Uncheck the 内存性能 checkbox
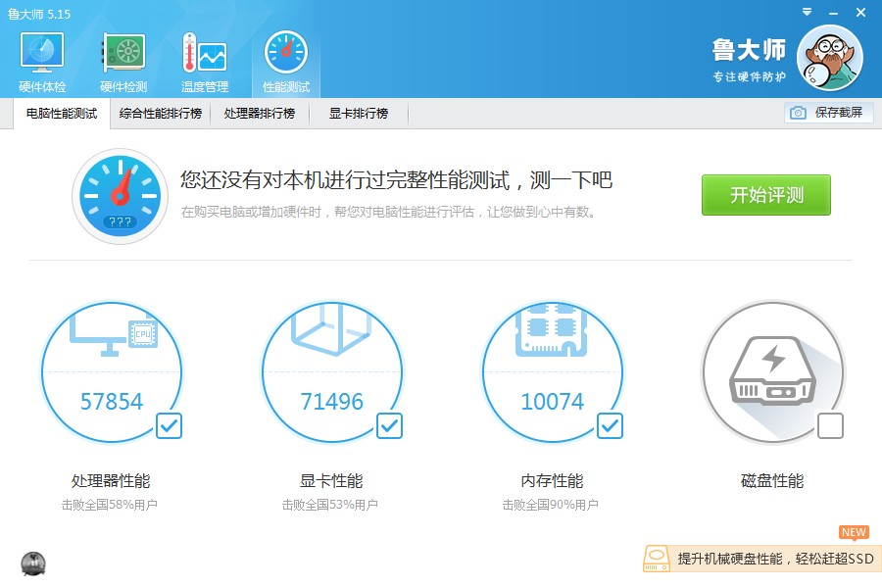 click(610, 426)
